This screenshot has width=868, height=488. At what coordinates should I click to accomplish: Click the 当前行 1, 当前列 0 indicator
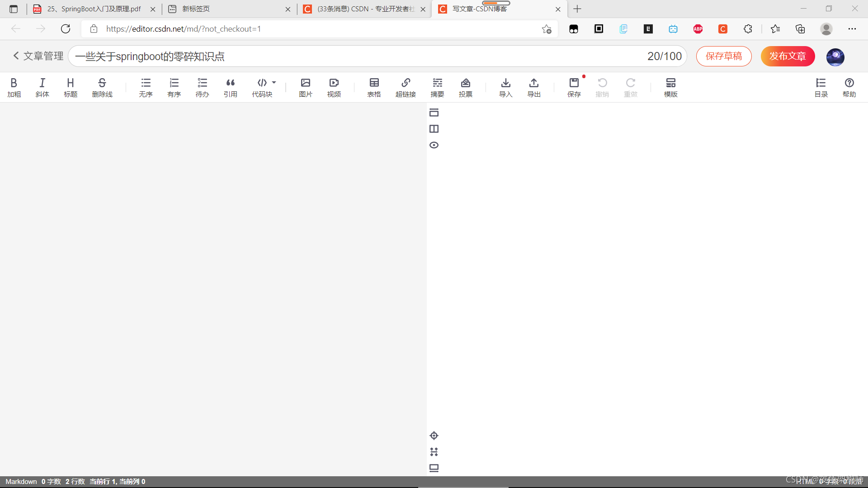[x=118, y=482]
